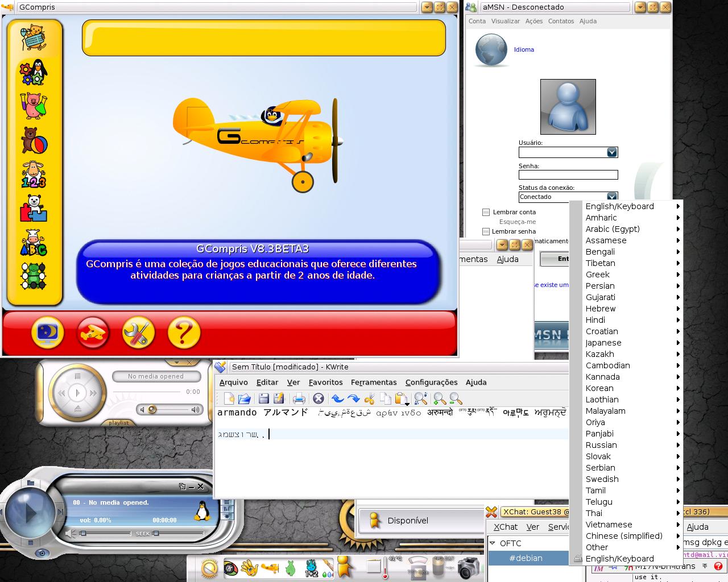The height and width of the screenshot is (582, 728).
Task: Collapse the OFTC server tree in XChat
Action: (x=493, y=543)
